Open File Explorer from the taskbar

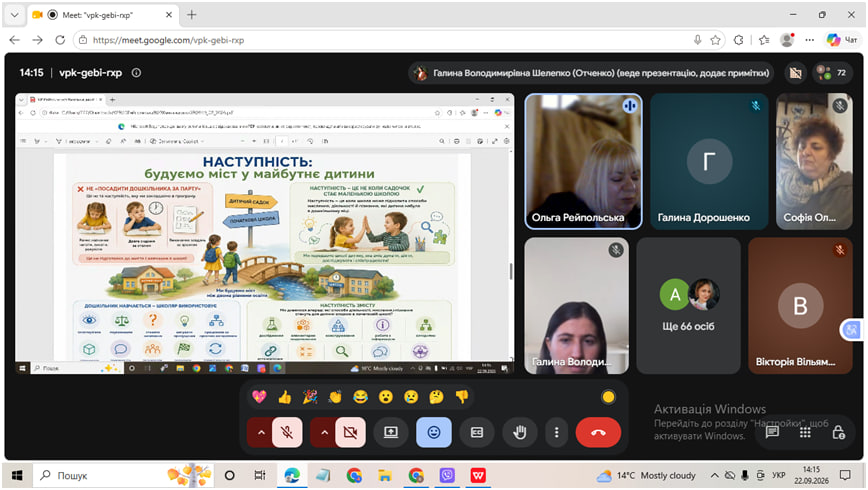(x=385, y=475)
